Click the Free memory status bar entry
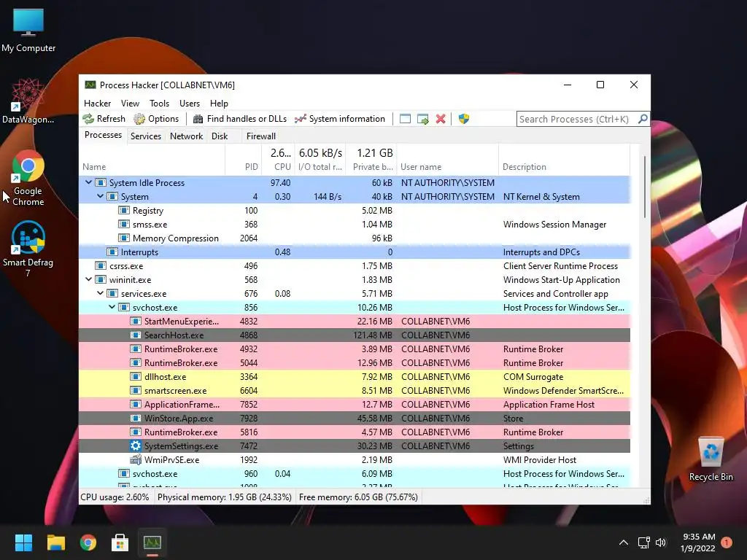Viewport: 747px width, 560px height. pyautogui.click(x=358, y=497)
